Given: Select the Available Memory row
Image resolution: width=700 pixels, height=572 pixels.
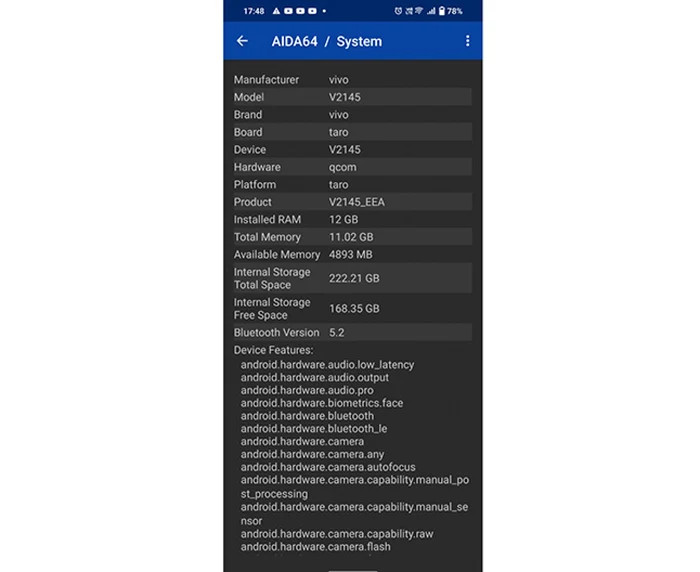Looking at the screenshot, I should point(352,255).
